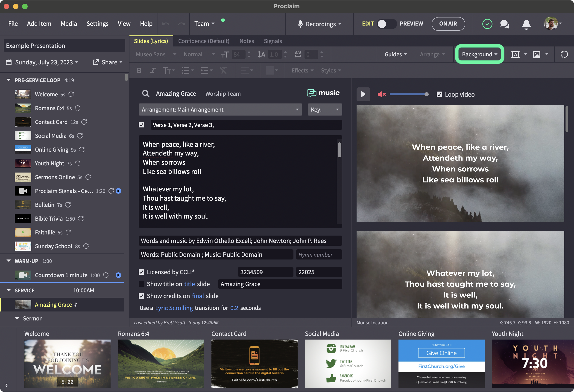The width and height of the screenshot is (574, 392).
Task: Open the text case options icon
Action: [168, 71]
